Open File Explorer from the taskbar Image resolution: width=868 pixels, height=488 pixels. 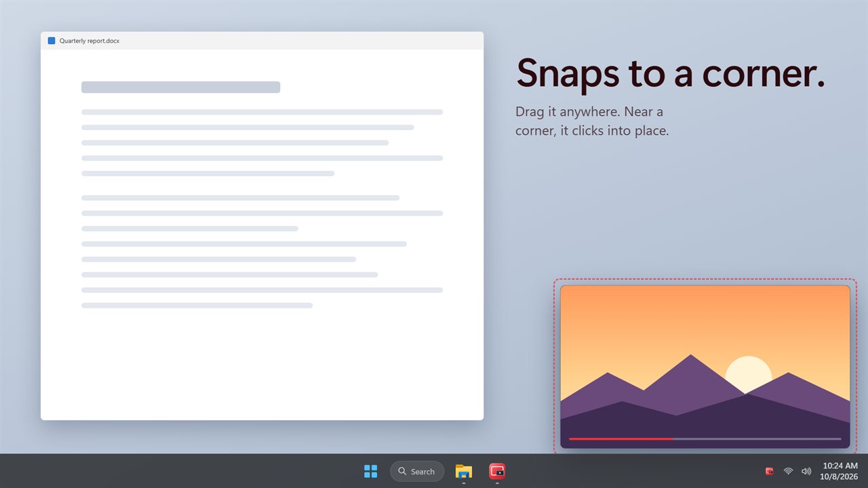(x=464, y=471)
